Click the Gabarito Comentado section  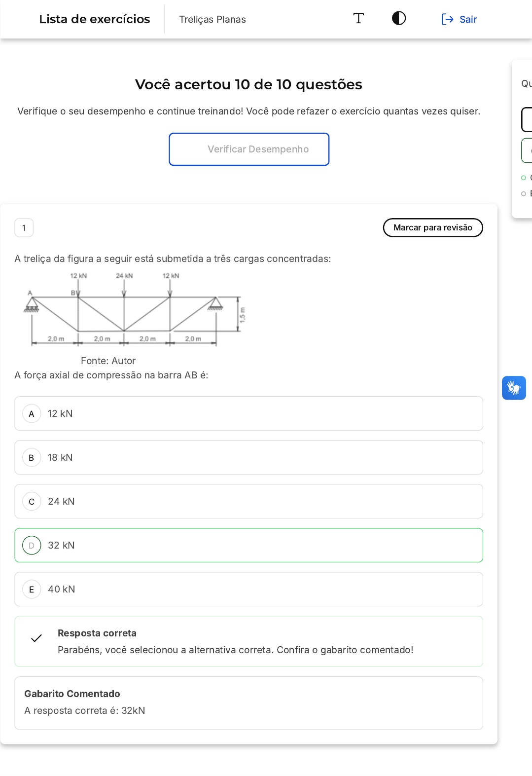248,702
